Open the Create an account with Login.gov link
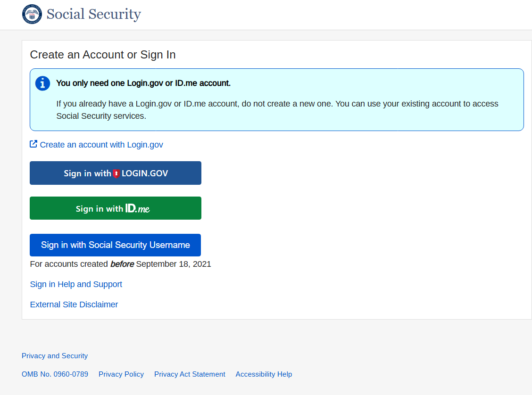 coord(101,145)
